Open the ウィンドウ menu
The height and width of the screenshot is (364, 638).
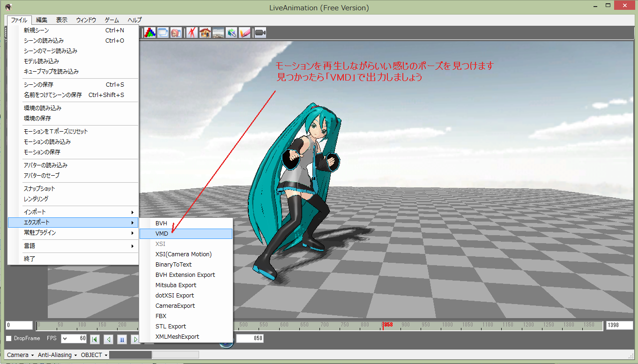[x=86, y=20]
